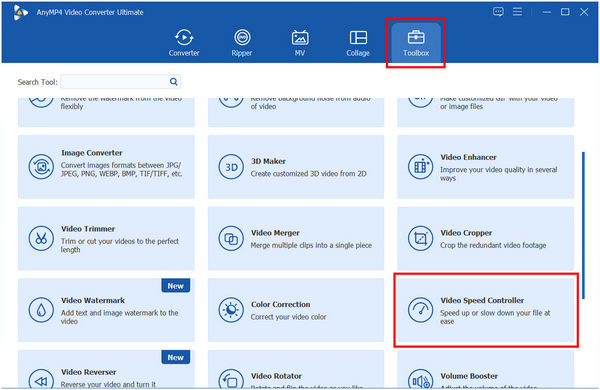Click the AnyMP4 app logo
The height and width of the screenshot is (390, 600).
tap(20, 12)
